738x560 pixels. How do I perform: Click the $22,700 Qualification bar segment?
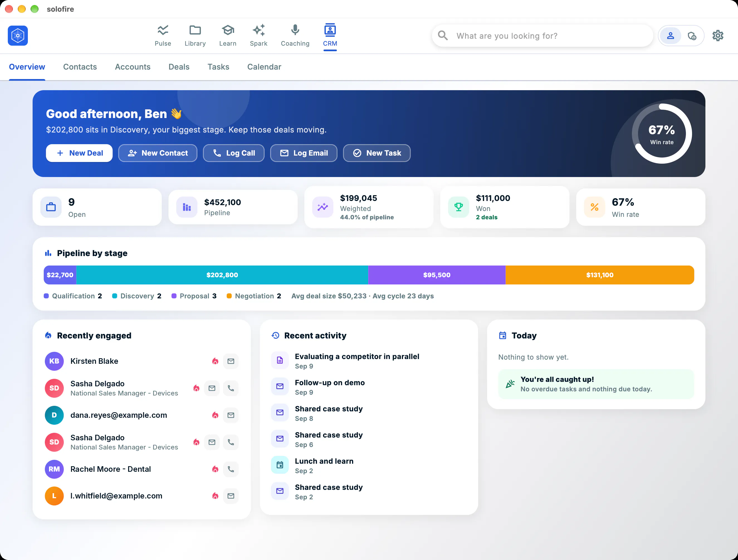click(60, 275)
